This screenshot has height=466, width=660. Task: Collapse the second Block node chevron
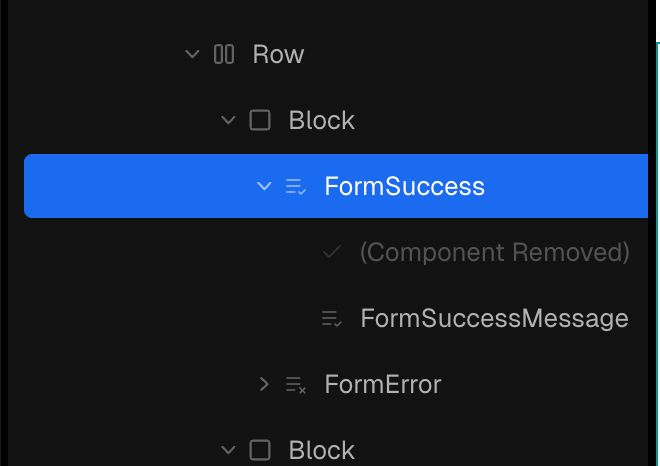pos(228,450)
